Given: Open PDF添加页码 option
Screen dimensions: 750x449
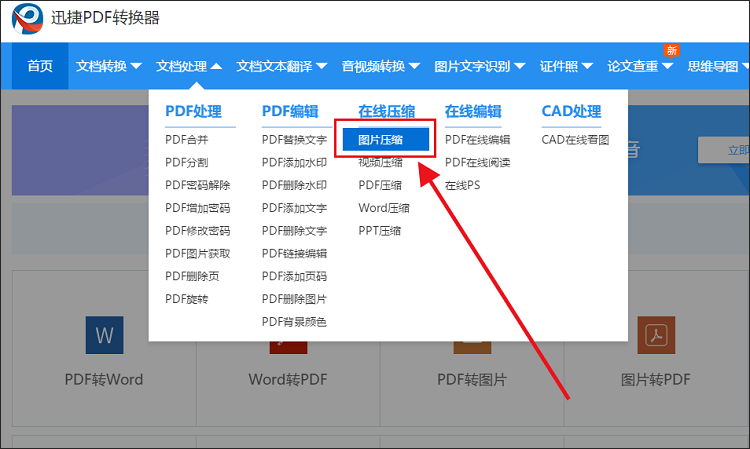Looking at the screenshot, I should coord(294,276).
